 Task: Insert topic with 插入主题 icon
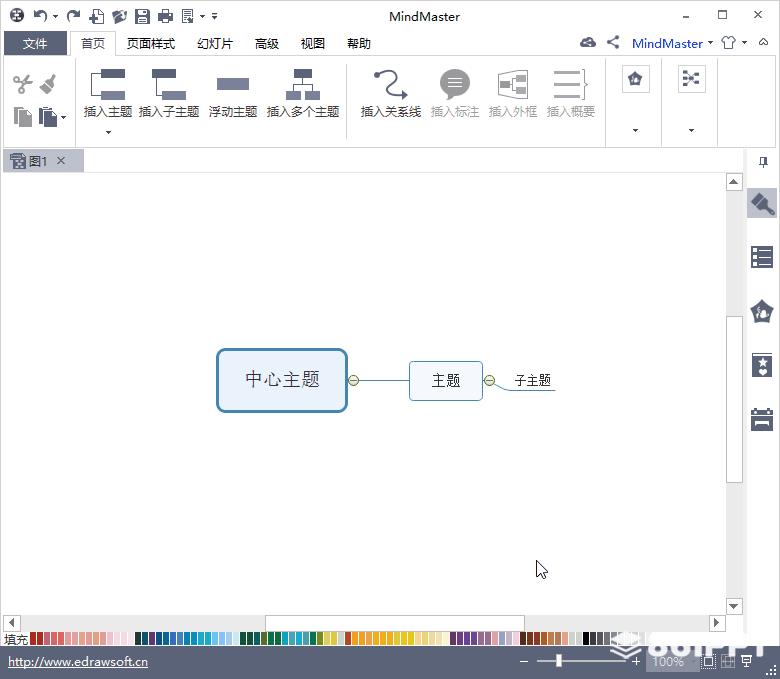[108, 94]
